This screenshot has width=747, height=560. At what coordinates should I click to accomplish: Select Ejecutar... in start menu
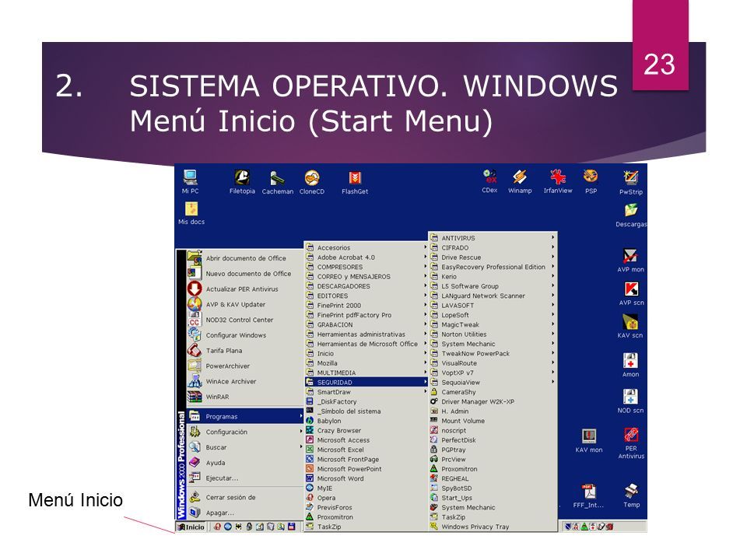point(245,478)
